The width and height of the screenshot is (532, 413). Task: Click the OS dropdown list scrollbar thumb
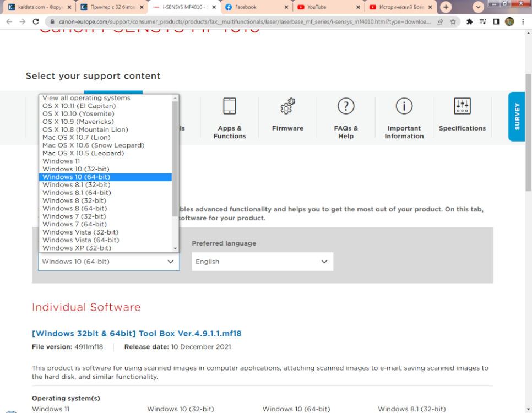(175, 159)
